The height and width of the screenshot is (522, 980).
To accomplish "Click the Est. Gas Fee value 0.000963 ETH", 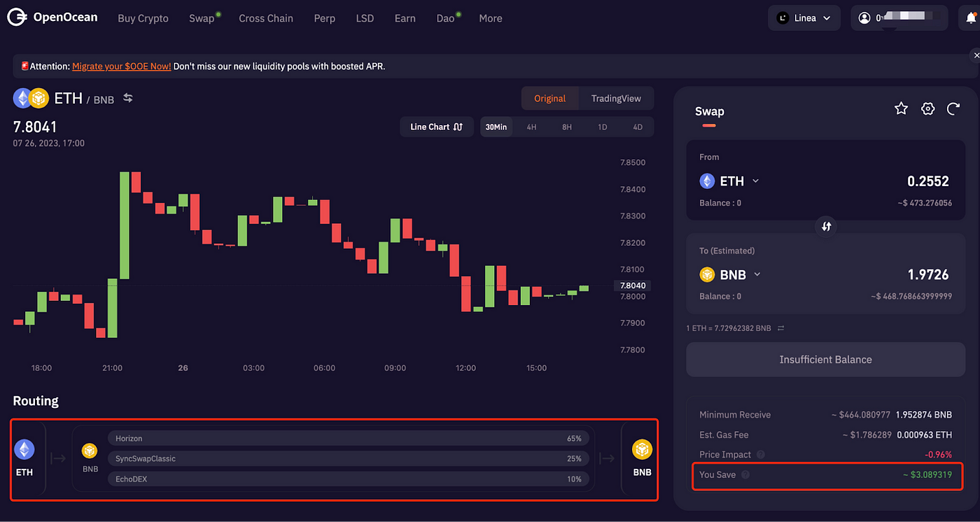I will (x=925, y=435).
